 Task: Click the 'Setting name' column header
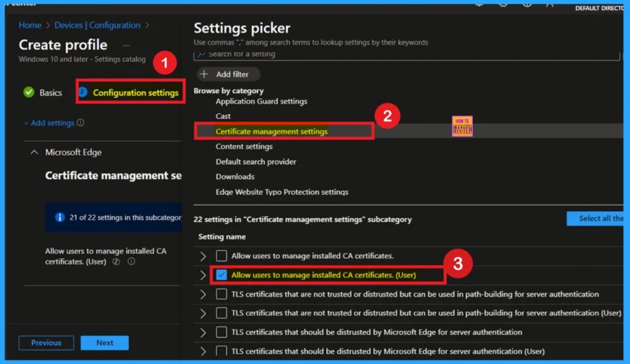[221, 237]
